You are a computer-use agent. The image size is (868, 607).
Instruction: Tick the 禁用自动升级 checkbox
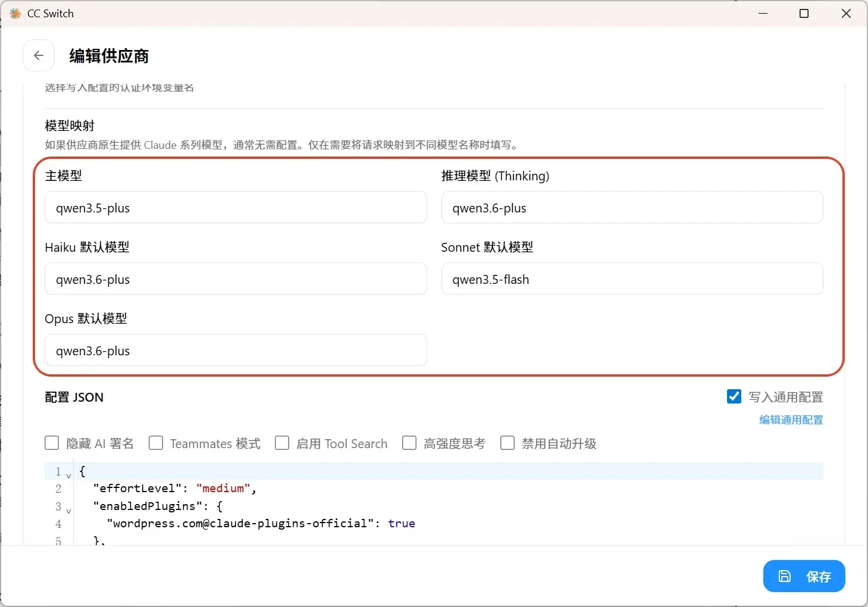507,443
